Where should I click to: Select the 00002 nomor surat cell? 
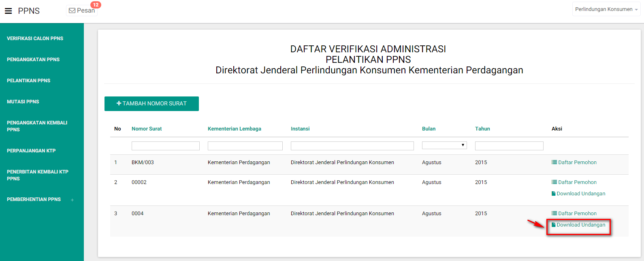coord(139,182)
